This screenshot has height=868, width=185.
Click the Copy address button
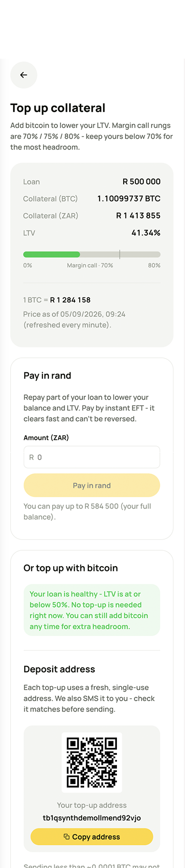92,837
